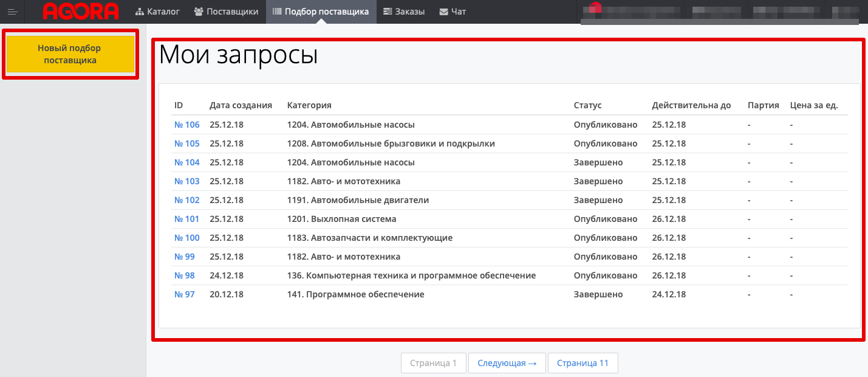Click the hamburger menu icon in the top bar
The height and width of the screenshot is (377, 868).
[12, 12]
